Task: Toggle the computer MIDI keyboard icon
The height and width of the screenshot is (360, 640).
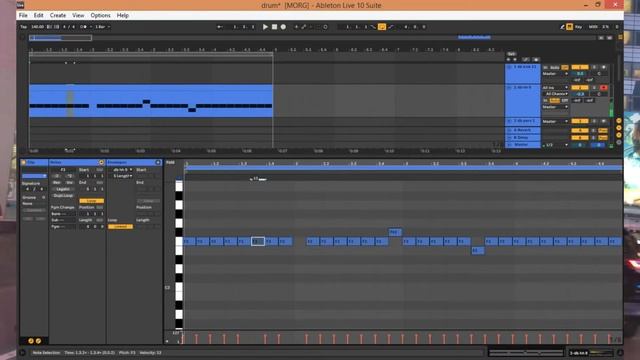Action: click(569, 27)
